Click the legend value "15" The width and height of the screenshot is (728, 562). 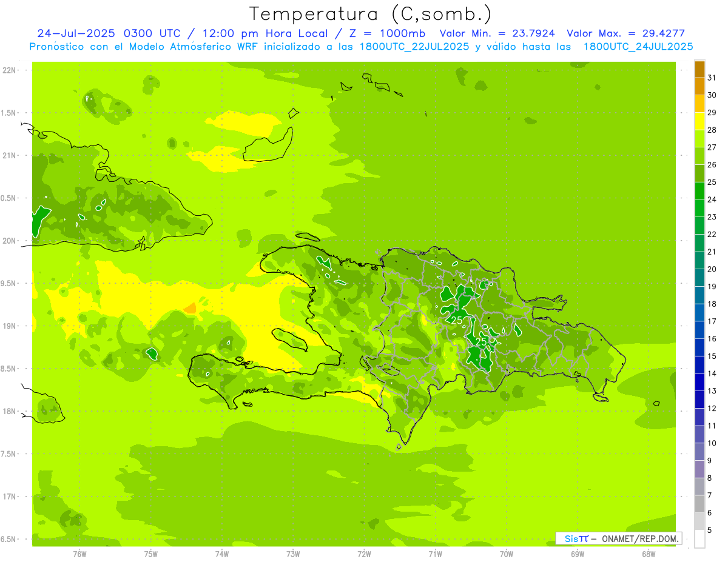(712, 356)
